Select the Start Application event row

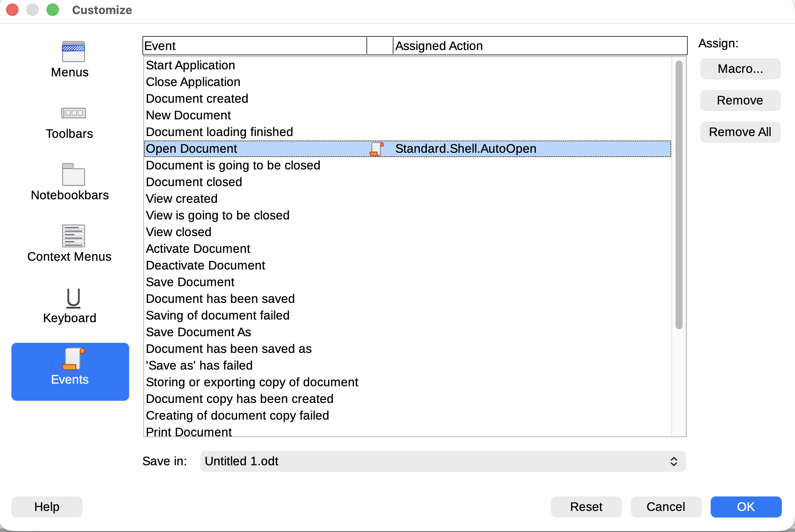click(x=191, y=65)
